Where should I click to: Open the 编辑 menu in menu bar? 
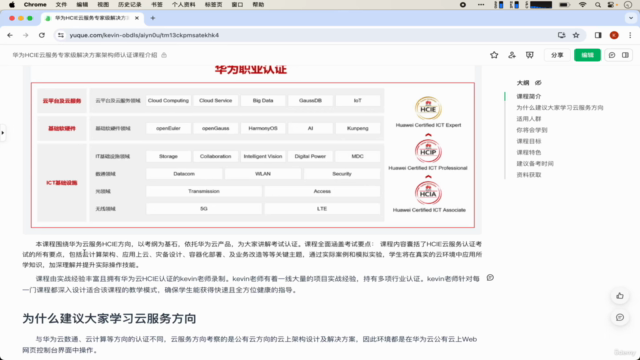(82, 4)
